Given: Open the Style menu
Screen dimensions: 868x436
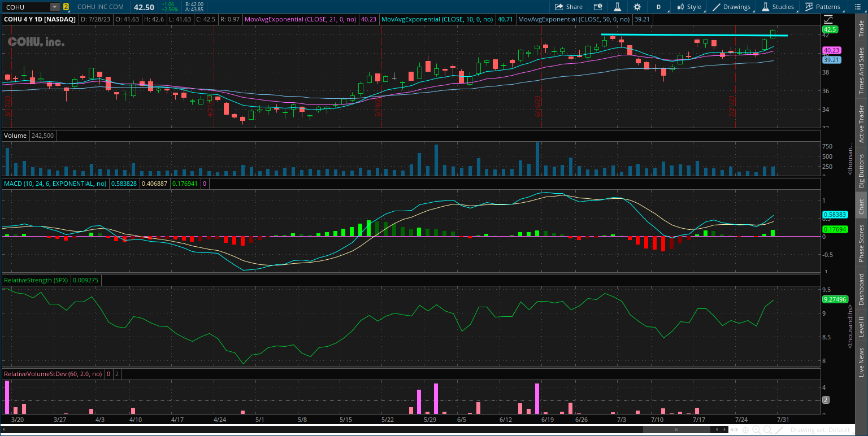Looking at the screenshot, I should (689, 7).
